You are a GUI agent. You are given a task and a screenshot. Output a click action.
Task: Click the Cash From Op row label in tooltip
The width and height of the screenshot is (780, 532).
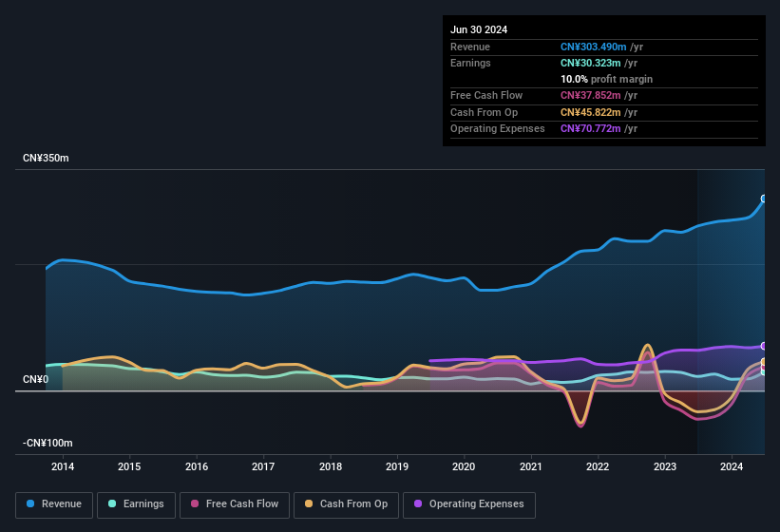tap(484, 112)
